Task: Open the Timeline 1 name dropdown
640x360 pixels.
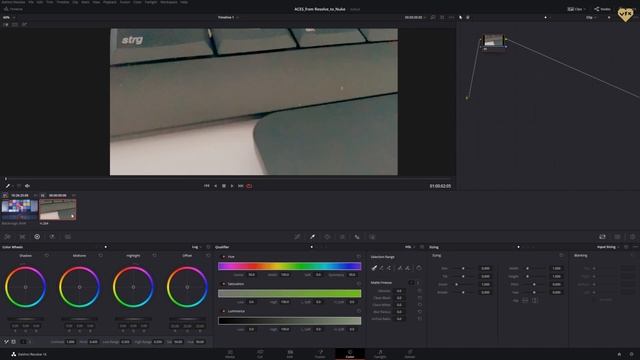Action: tap(228, 18)
